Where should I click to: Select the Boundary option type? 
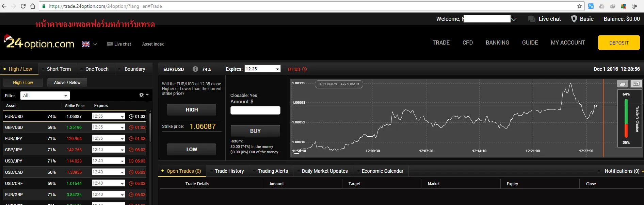(x=134, y=69)
